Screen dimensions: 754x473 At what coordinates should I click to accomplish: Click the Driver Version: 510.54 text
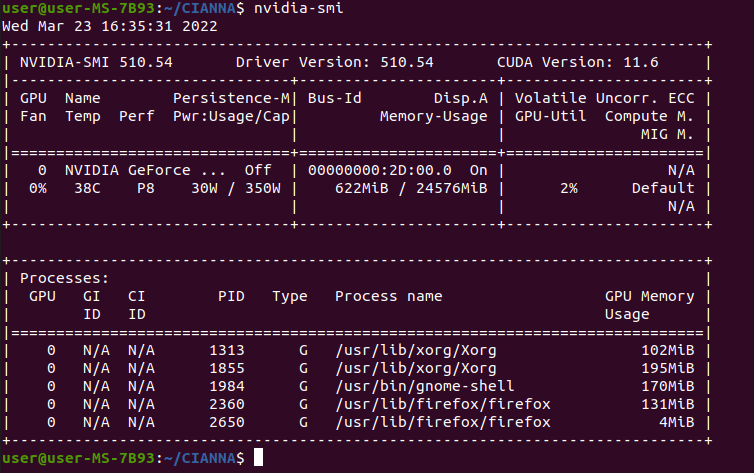tap(334, 62)
